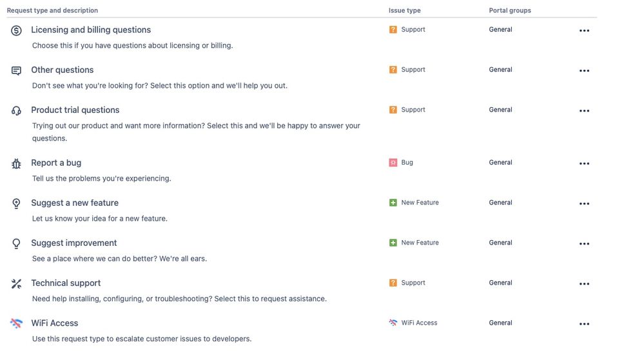Click the red Bug issue type icon

point(393,163)
